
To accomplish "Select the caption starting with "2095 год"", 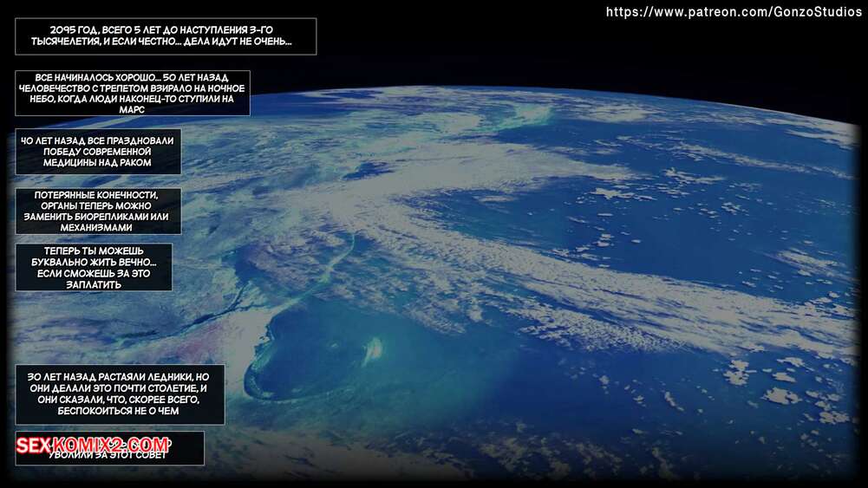I will click(x=166, y=36).
